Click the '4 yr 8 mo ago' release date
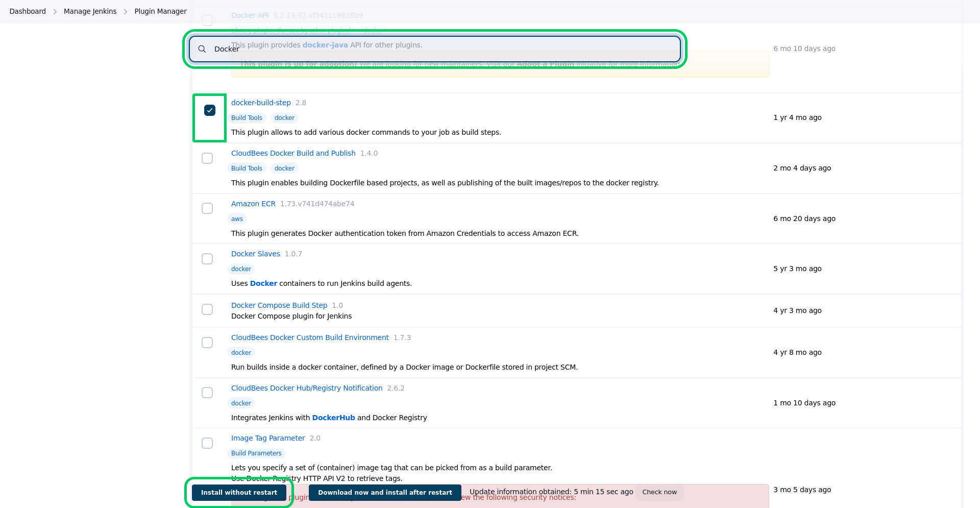Image resolution: width=980 pixels, height=508 pixels. coord(797,352)
